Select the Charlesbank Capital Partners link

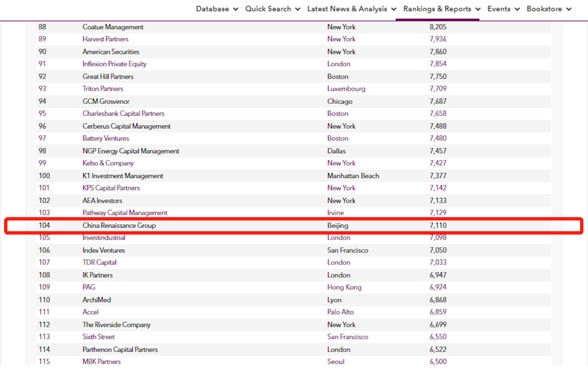point(124,113)
